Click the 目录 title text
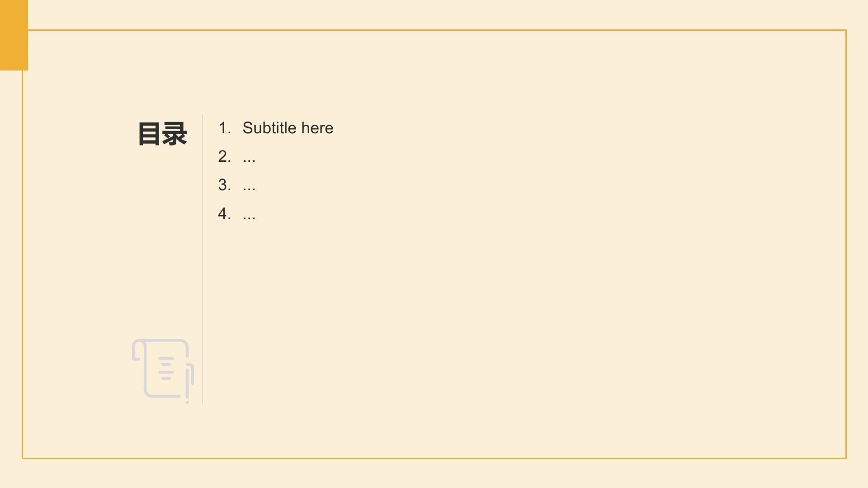868x488 pixels. point(162,134)
